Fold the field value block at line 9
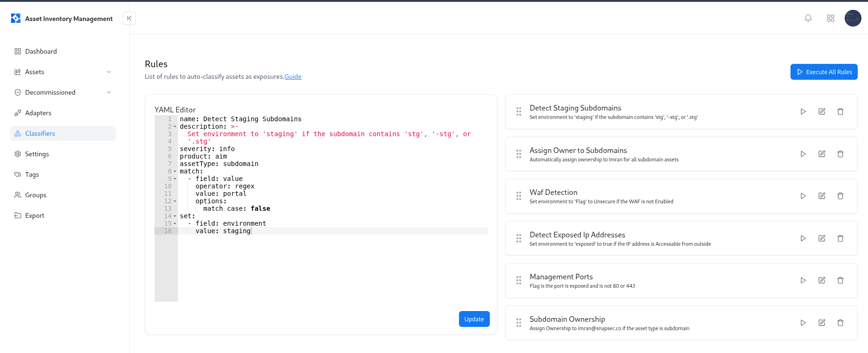The height and width of the screenshot is (353, 868). coord(175,179)
